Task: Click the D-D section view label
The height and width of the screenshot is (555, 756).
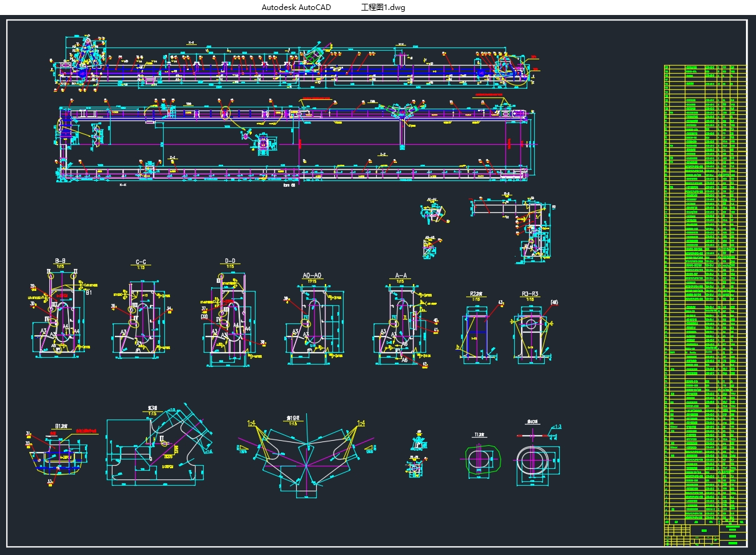Action: tap(230, 261)
